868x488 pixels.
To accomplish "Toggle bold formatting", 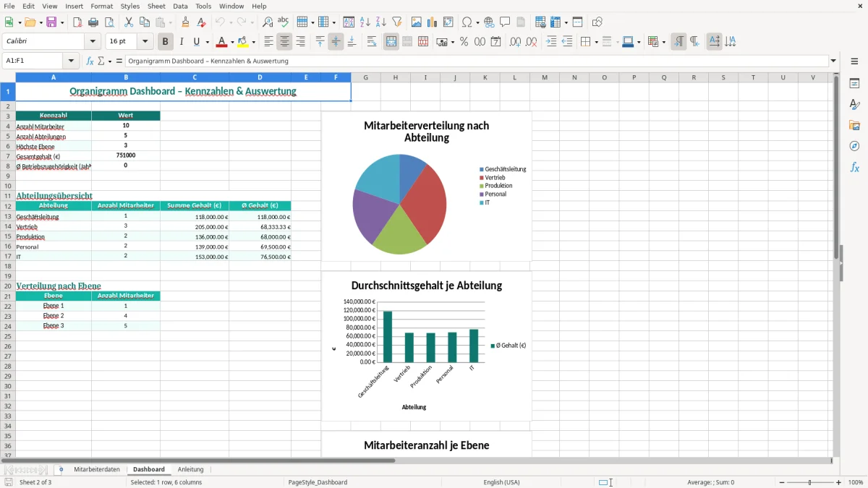I will 165,42.
